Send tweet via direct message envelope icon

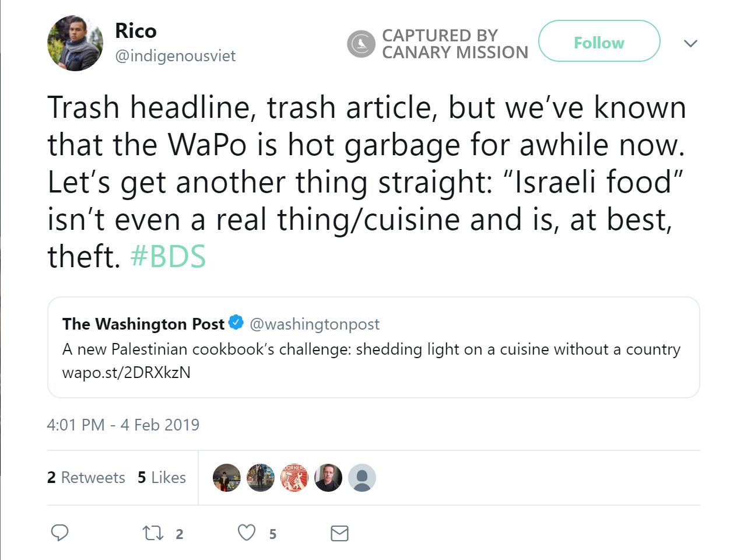pos(340,533)
